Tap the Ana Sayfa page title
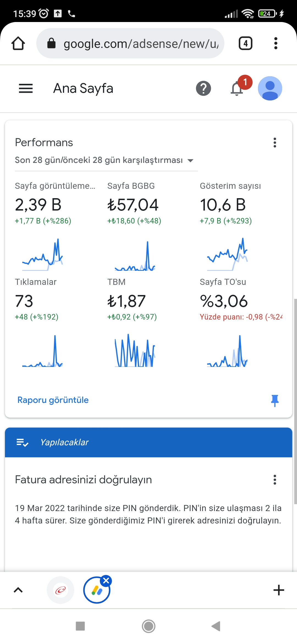The height and width of the screenshot is (644, 297). coord(83,88)
